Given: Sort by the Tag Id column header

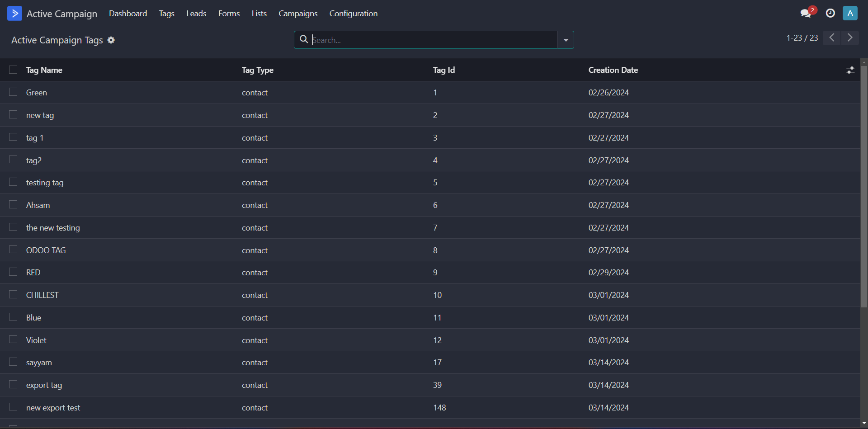Looking at the screenshot, I should pos(444,70).
